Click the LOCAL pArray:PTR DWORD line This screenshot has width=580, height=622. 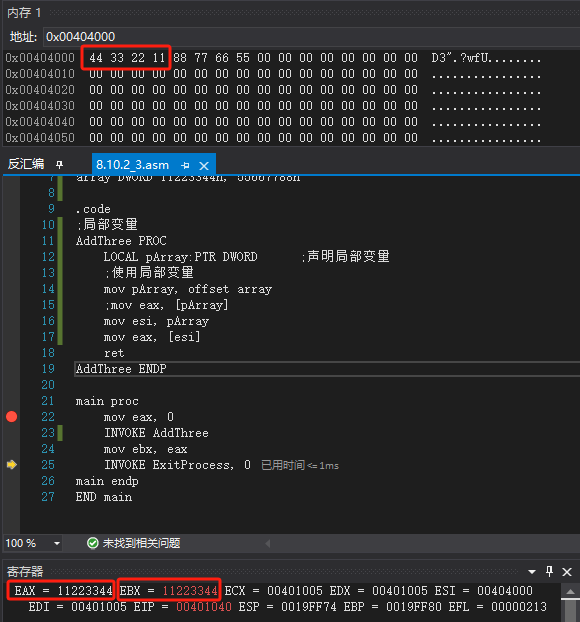pos(181,257)
